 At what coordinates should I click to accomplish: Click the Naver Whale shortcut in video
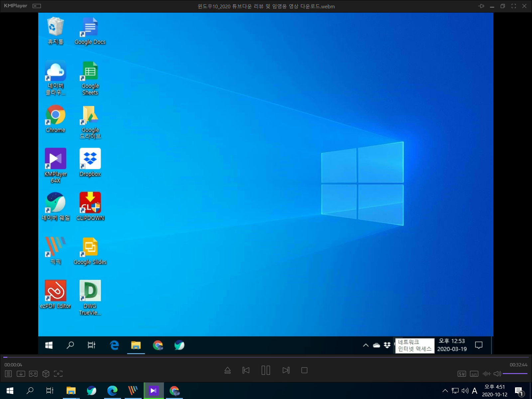[x=56, y=207]
